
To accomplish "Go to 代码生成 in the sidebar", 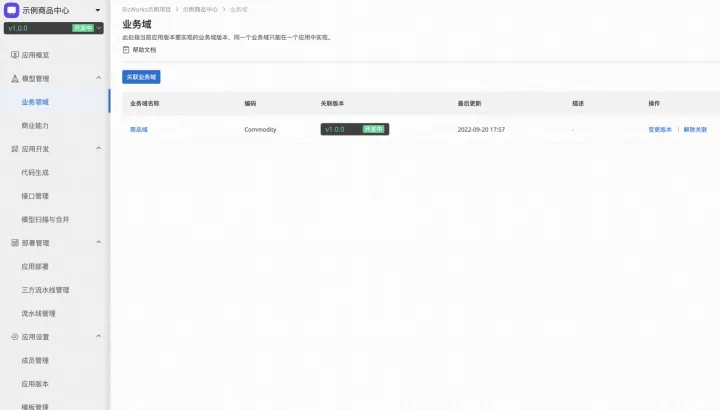I will coord(35,173).
